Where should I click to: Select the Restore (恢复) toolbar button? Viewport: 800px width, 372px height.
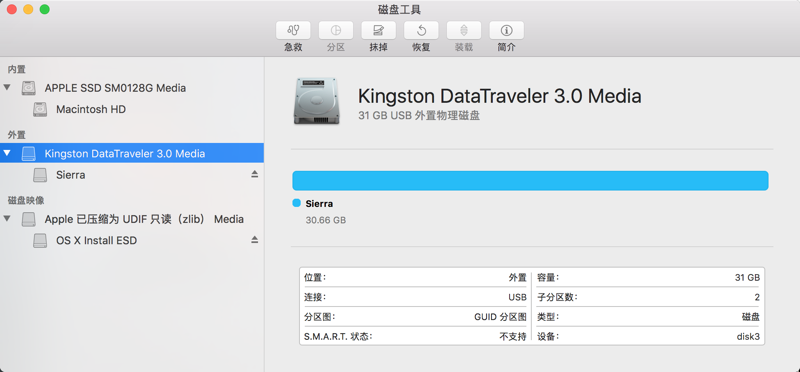(x=421, y=30)
